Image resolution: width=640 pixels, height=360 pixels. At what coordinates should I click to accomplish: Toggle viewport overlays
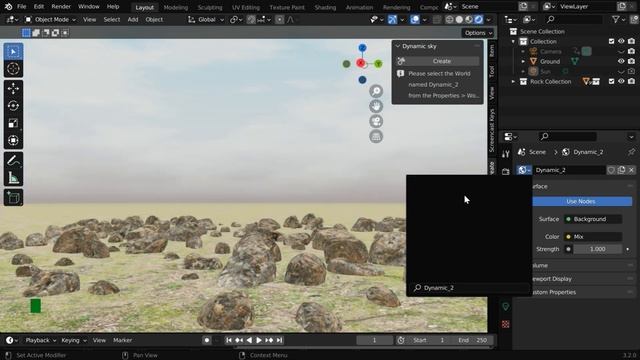pos(415,20)
